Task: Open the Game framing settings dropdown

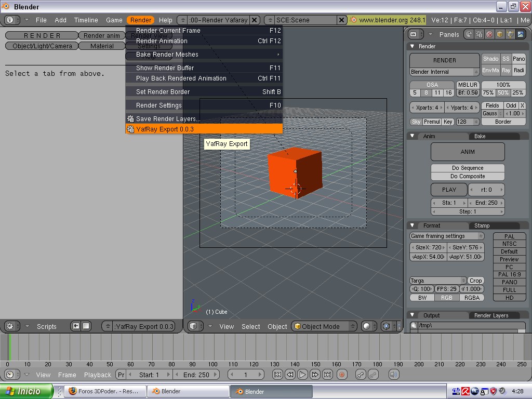Action: (447, 236)
